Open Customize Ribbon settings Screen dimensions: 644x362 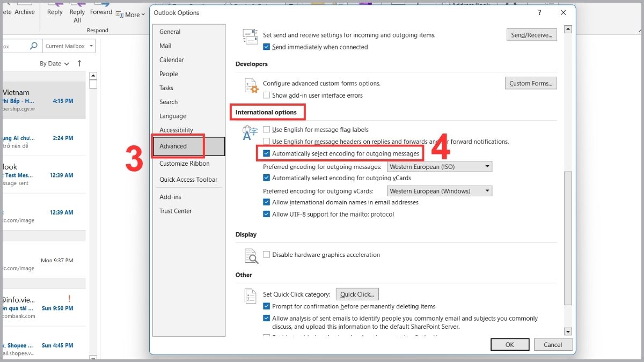[x=185, y=164]
